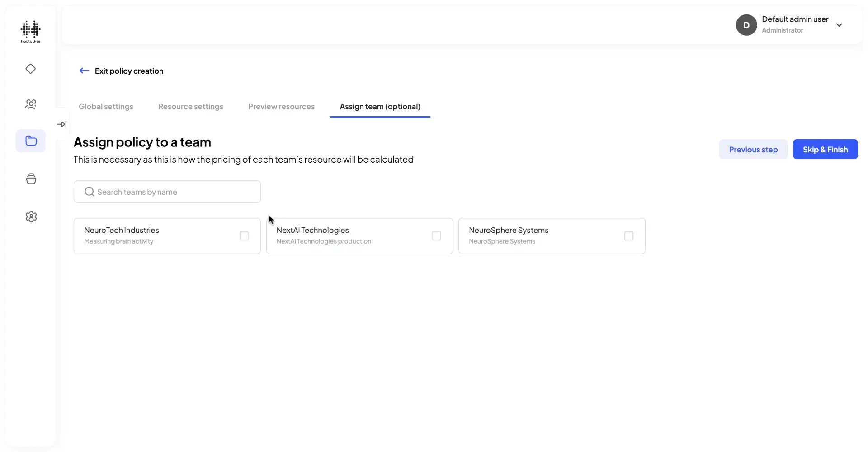Screen dimensions: 868x452
Task: Open the hosted·ai home logo
Action: (x=30, y=32)
